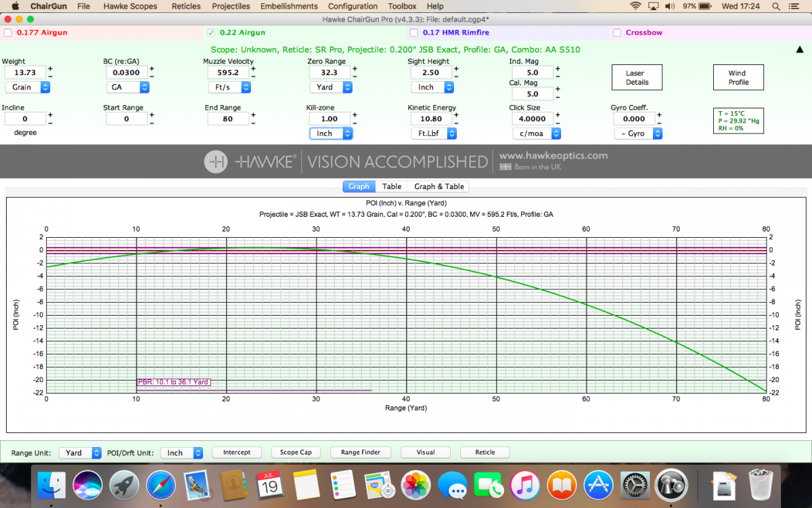Open Finder from the Dock

[52, 485]
